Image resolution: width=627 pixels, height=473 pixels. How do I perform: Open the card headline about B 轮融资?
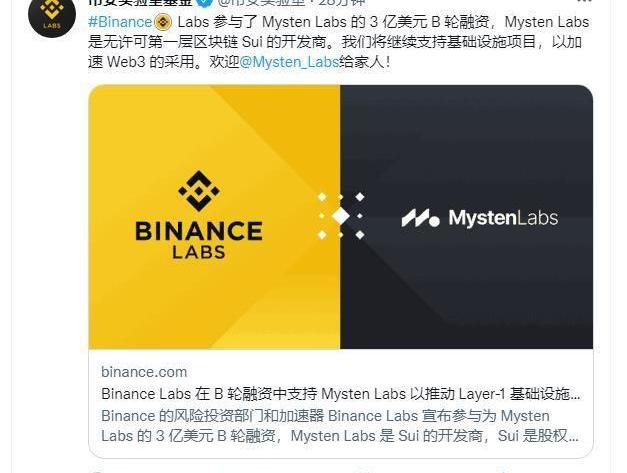tap(341, 394)
